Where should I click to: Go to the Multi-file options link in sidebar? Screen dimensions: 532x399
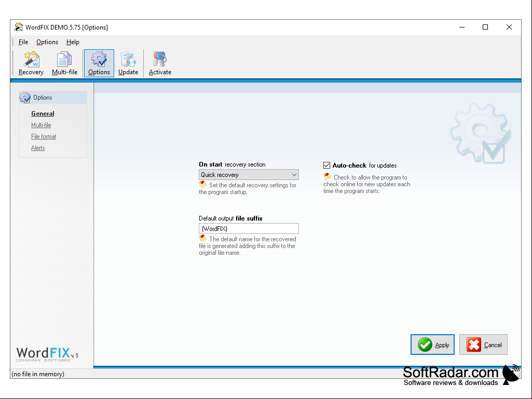tap(41, 125)
